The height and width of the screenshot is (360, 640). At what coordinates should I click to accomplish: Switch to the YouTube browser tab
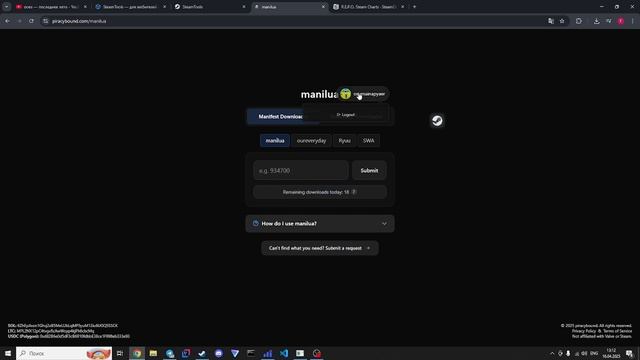[x=51, y=7]
